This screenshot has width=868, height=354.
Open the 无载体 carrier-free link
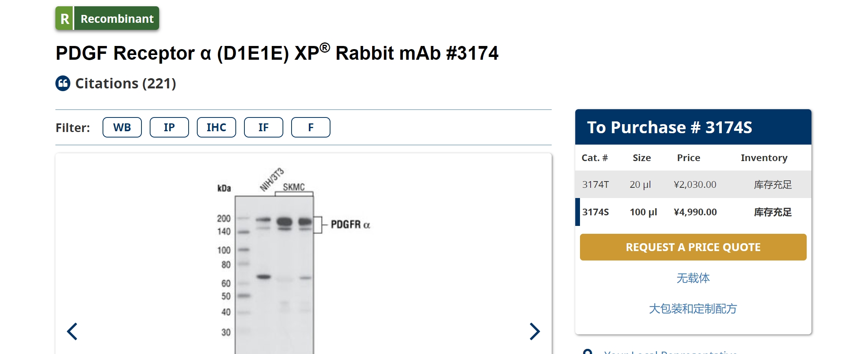pyautogui.click(x=693, y=278)
